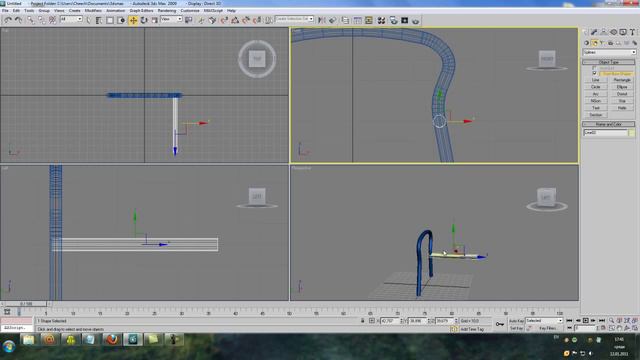Image resolution: width=640 pixels, height=360 pixels.
Task: Select the Cameras create category icon
Action: [611, 42]
